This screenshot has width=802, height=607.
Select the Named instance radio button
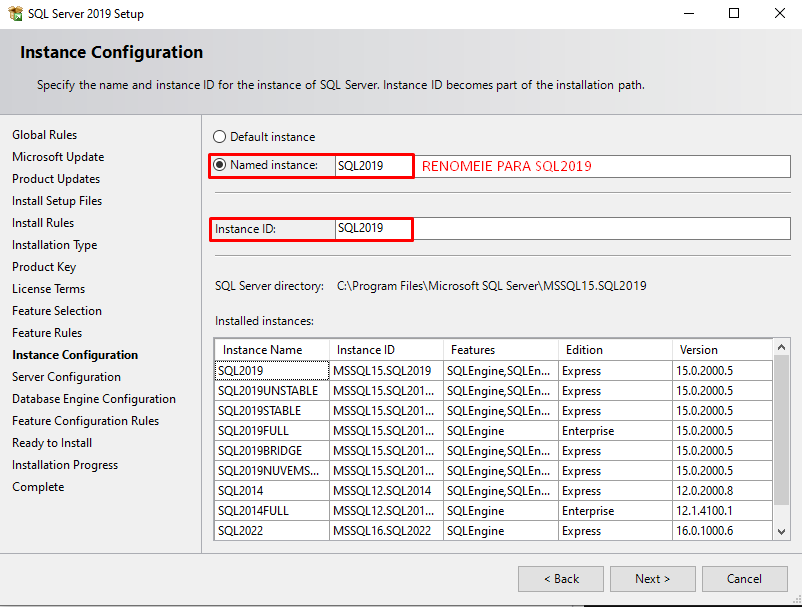219,165
